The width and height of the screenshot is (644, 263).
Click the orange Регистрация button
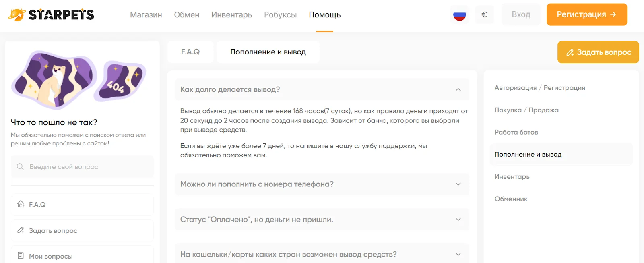coord(587,14)
